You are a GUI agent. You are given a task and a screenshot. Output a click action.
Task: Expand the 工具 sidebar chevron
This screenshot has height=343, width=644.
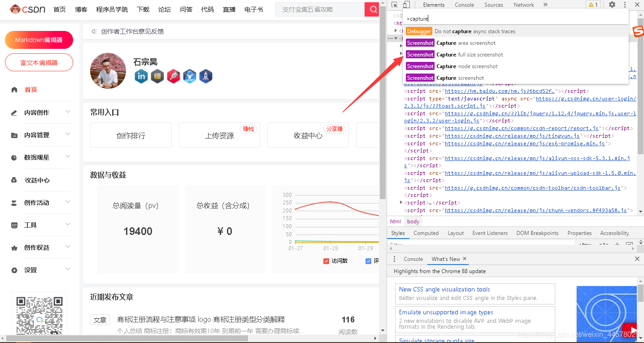coord(68,224)
